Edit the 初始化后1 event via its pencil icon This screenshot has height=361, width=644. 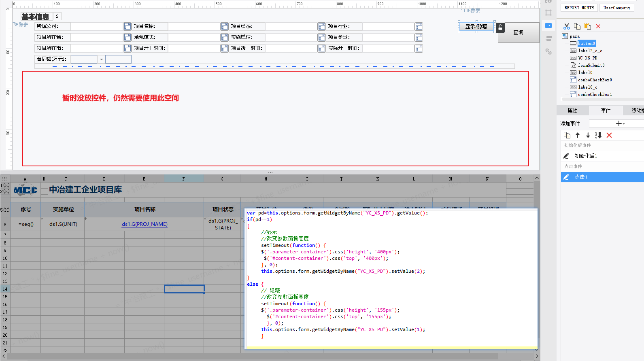(x=566, y=156)
